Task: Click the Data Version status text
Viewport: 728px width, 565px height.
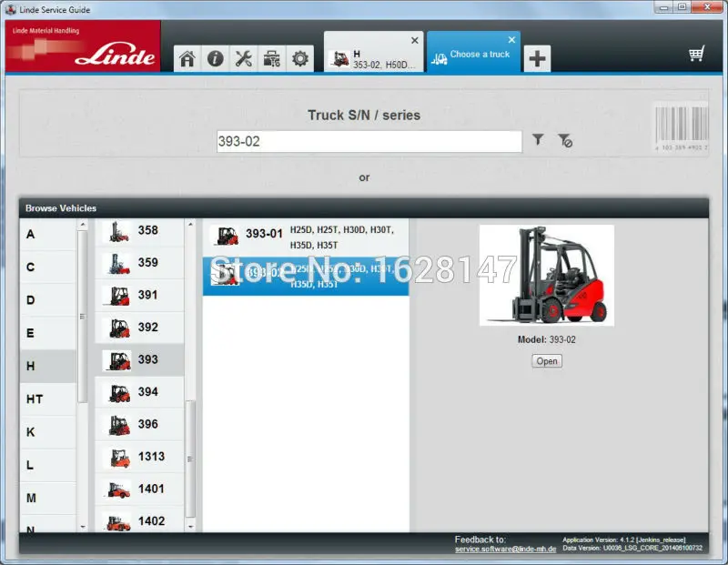Action: (632, 549)
